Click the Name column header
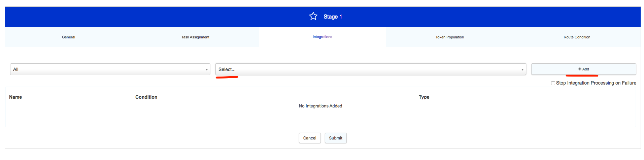Image resolution: width=644 pixels, height=160 pixels. pyautogui.click(x=15, y=97)
